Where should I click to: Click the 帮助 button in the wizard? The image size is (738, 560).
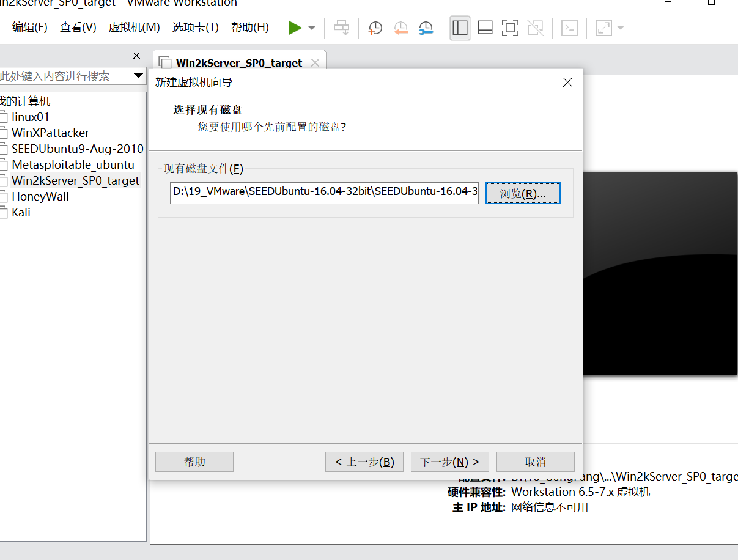click(194, 462)
